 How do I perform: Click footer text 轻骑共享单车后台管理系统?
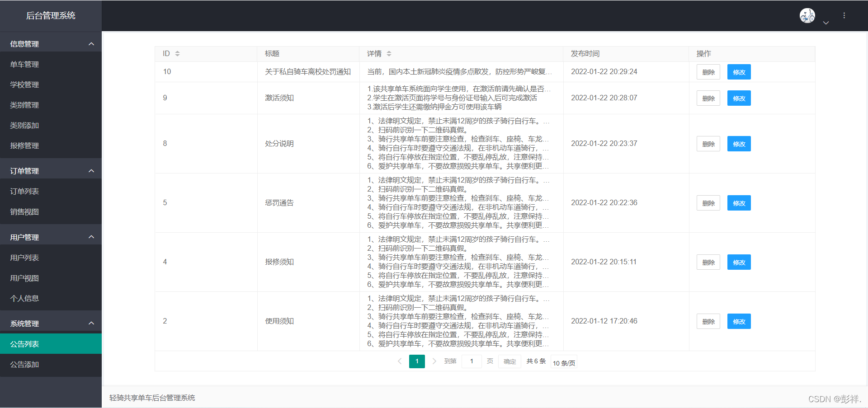pos(152,398)
